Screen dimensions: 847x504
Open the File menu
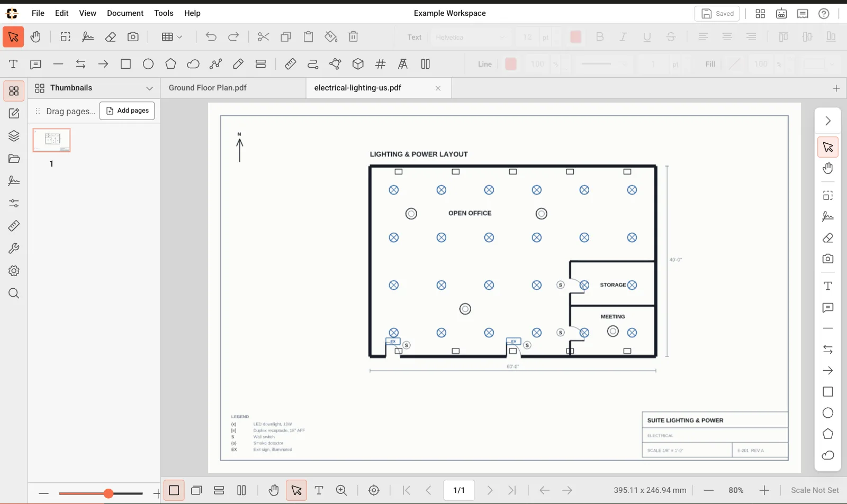[x=38, y=13]
